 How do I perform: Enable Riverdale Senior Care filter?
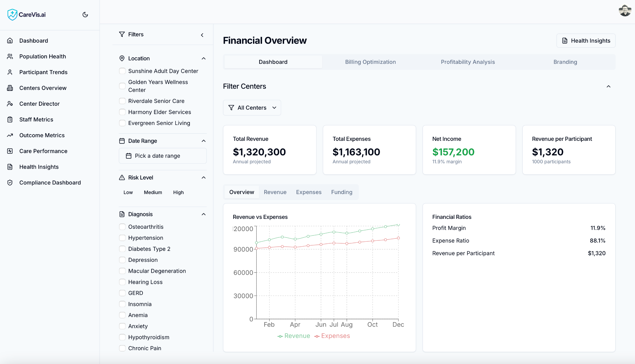pyautogui.click(x=122, y=101)
